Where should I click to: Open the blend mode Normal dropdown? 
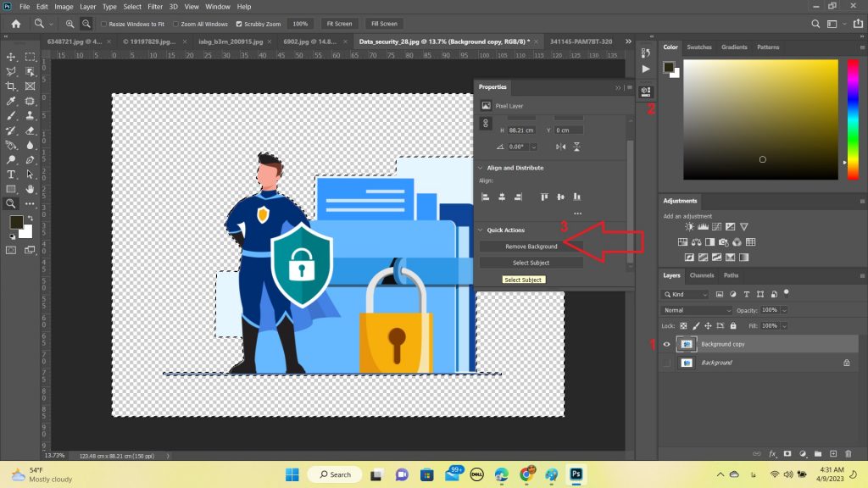[x=697, y=310]
